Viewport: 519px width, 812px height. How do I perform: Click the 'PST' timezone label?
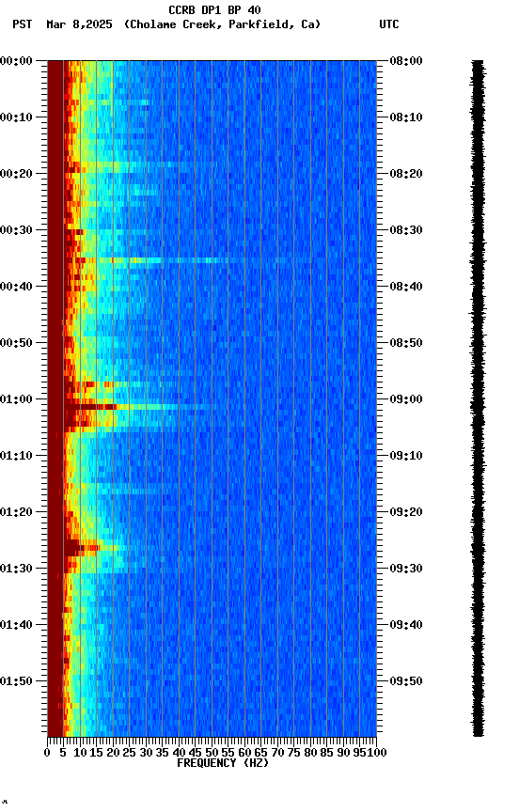coord(23,24)
